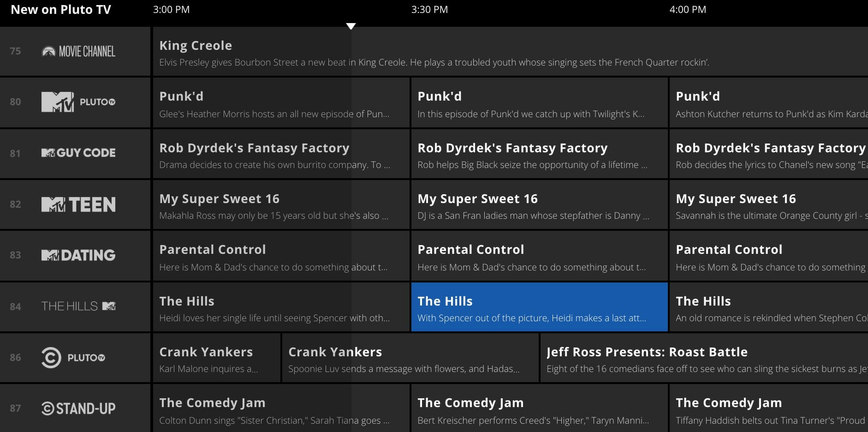
Task: Open the 4:00 PM Parental Control episode
Action: click(769, 256)
